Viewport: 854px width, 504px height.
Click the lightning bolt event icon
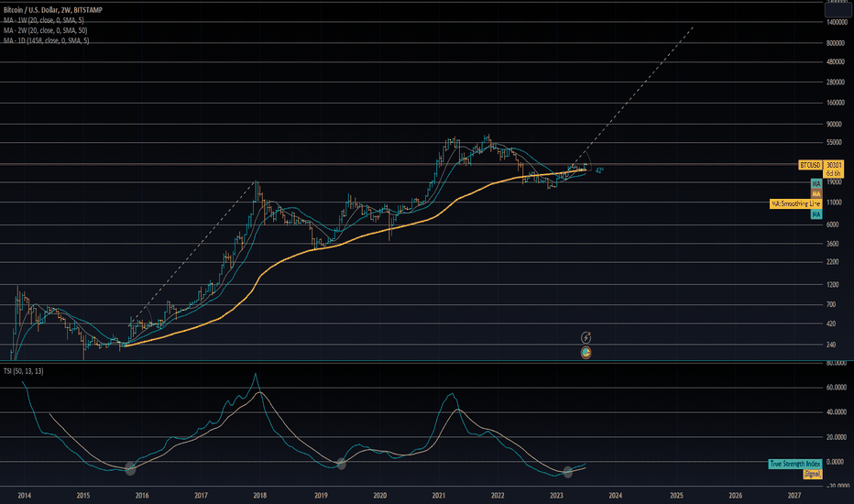pyautogui.click(x=586, y=338)
